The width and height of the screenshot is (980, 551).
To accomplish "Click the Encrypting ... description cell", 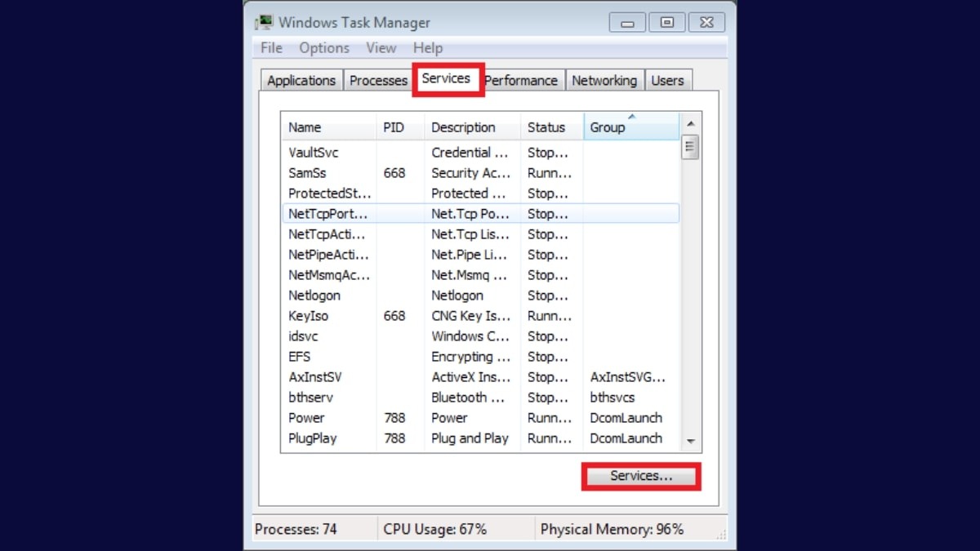I will tap(471, 357).
